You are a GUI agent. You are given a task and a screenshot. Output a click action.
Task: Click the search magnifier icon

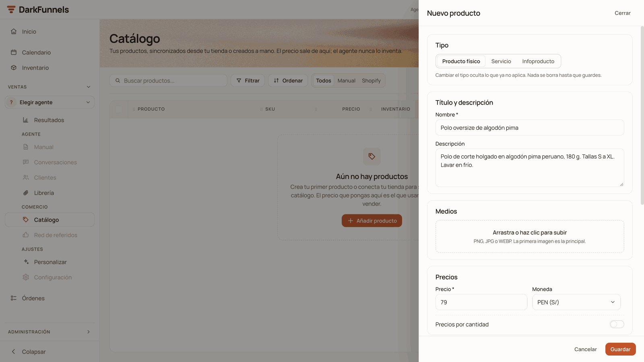point(118,80)
